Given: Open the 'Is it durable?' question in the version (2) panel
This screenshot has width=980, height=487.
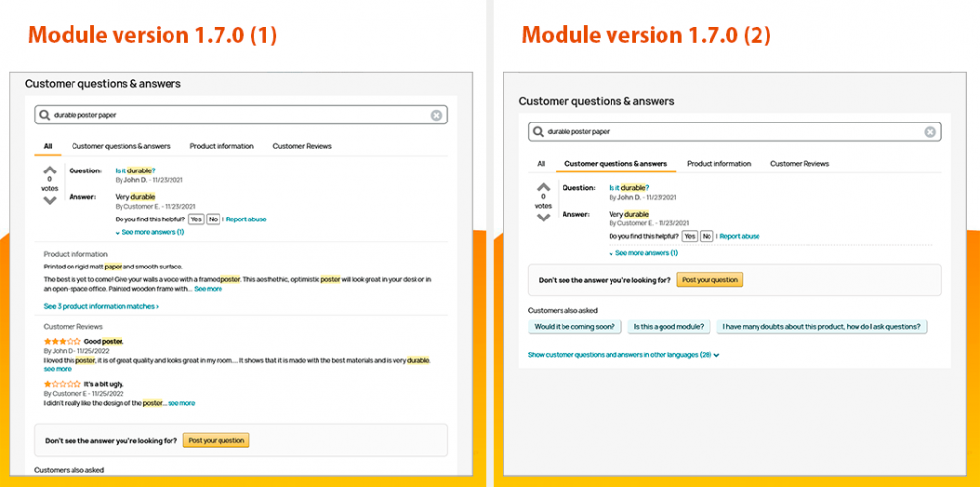Looking at the screenshot, I should 629,187.
